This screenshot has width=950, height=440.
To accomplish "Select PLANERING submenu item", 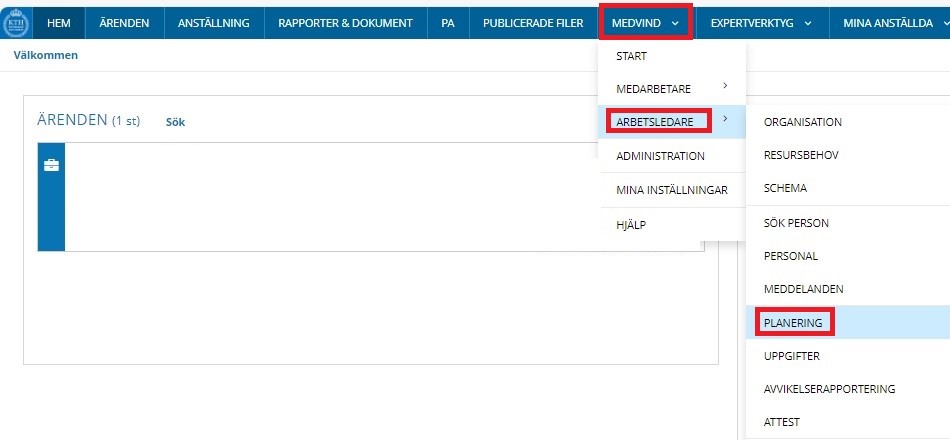I will tap(848, 322).
